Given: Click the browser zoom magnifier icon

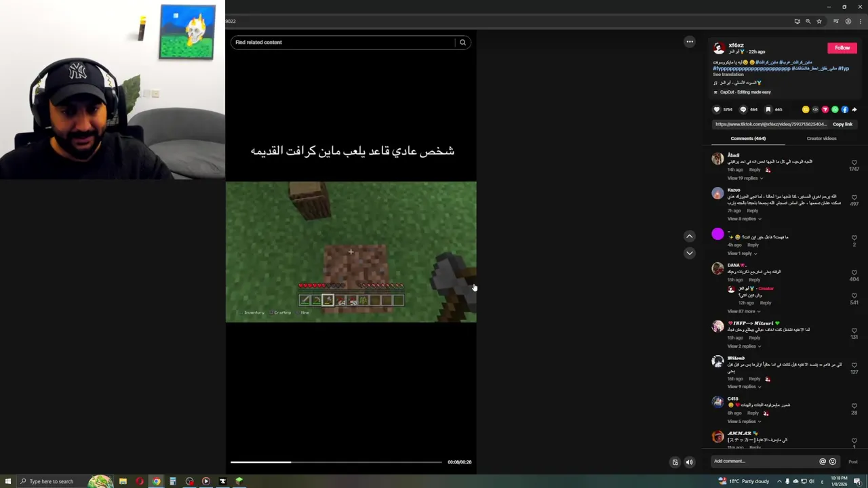Looking at the screenshot, I should (x=808, y=21).
